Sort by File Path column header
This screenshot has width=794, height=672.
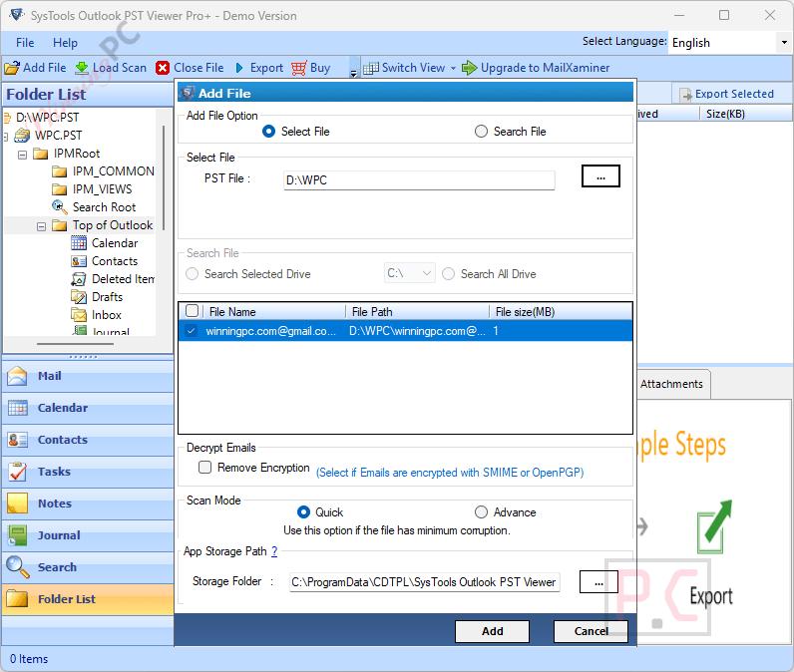point(417,312)
